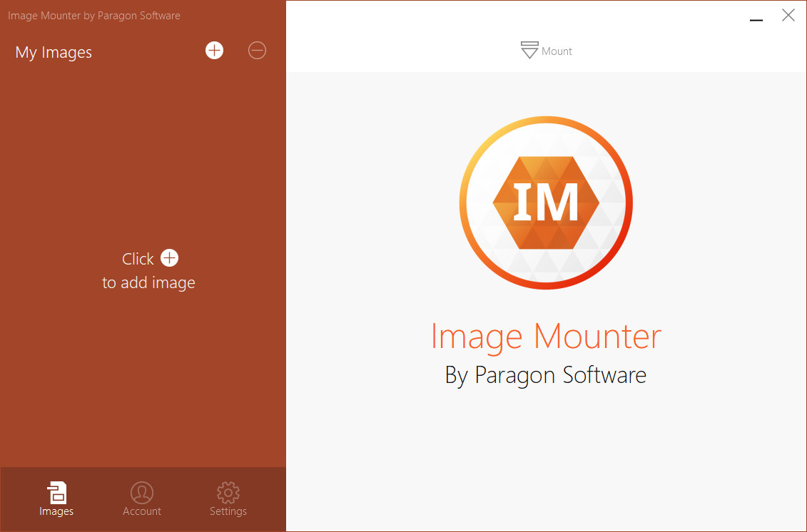Click the 'My Images' heading
The image size is (807, 532).
(x=54, y=53)
